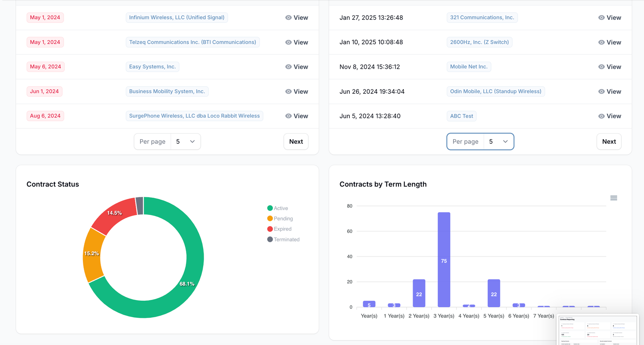Open right table Per page dropdown
Screen dimensions: 644x345
point(498,142)
